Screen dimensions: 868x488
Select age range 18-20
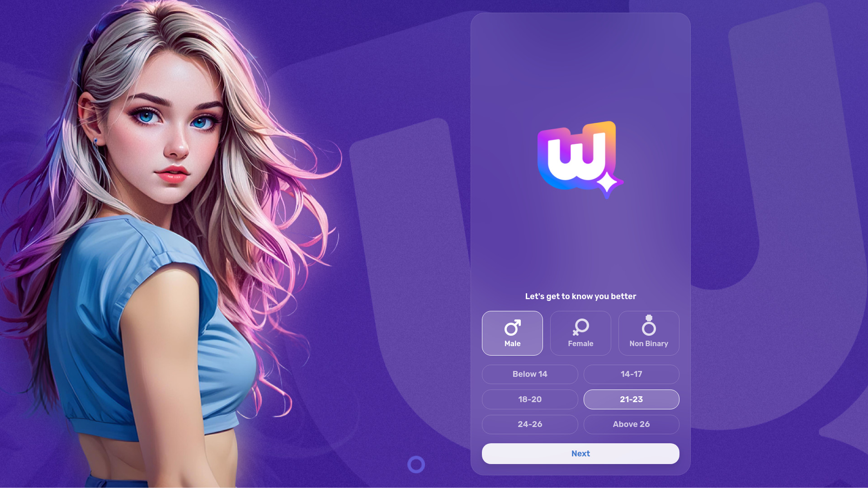coord(530,399)
